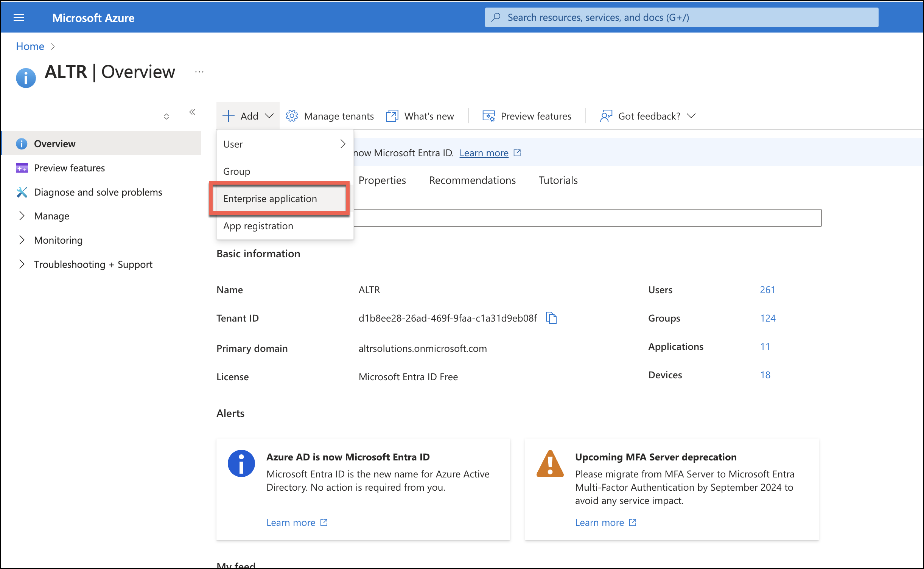Click the search magnifier icon
924x569 pixels.
pos(496,17)
